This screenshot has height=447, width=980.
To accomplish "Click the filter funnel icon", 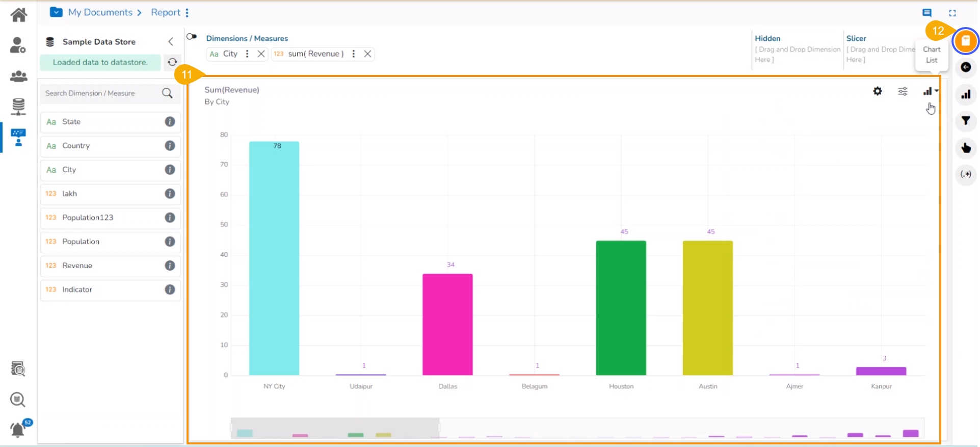I will pos(965,121).
